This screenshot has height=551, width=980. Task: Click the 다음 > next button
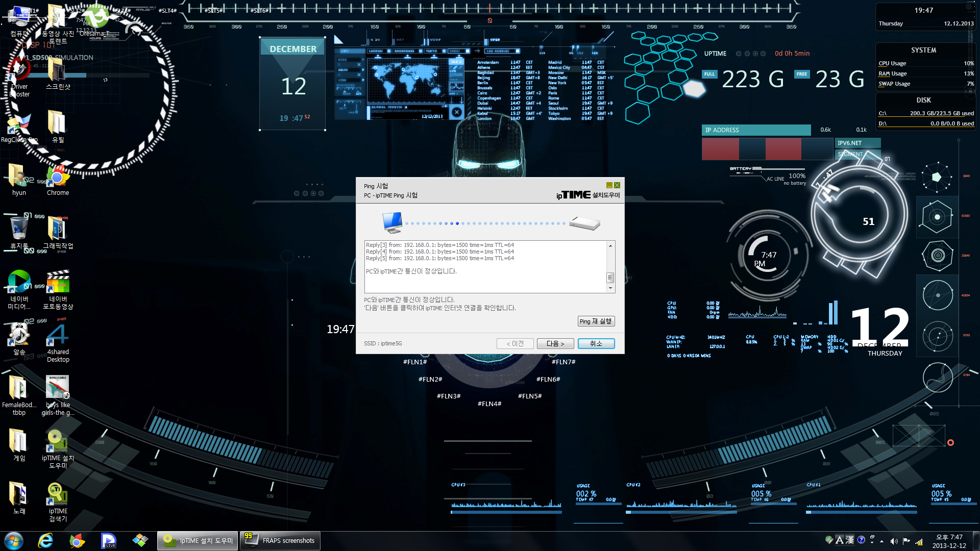(x=555, y=344)
